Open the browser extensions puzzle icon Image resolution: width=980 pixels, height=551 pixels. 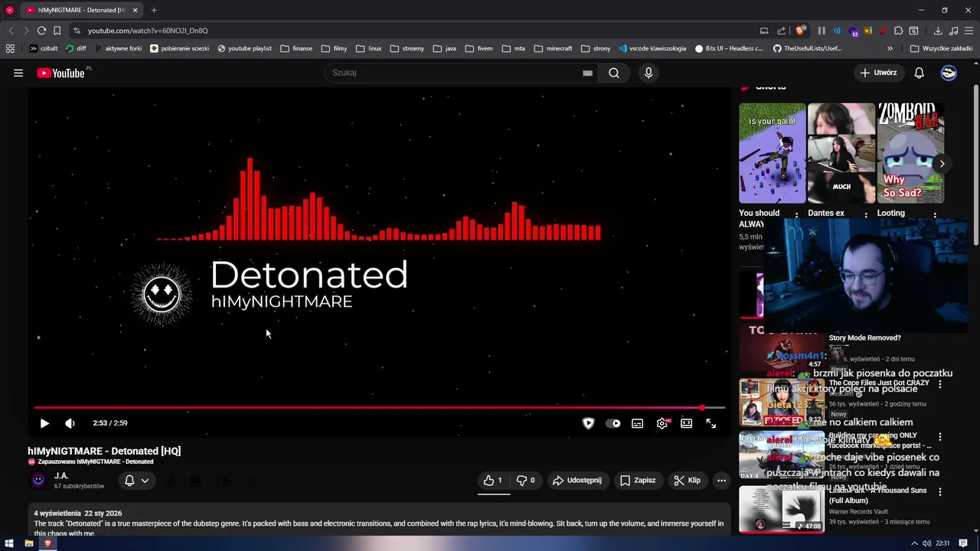click(x=899, y=31)
